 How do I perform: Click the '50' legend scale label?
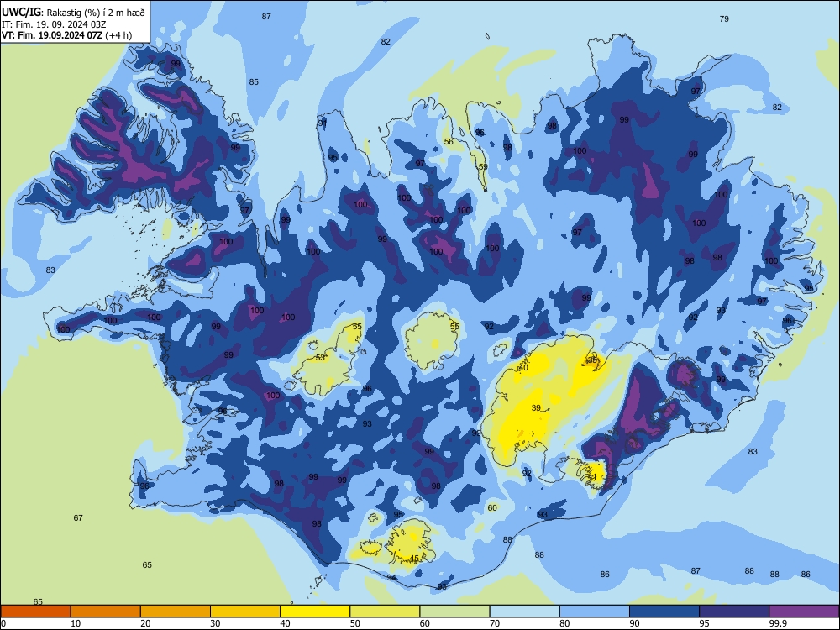[355, 623]
